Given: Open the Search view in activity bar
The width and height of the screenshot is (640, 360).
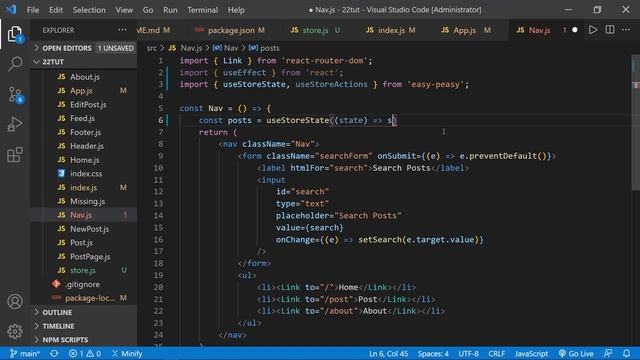Looking at the screenshot, I should pos(15,64).
